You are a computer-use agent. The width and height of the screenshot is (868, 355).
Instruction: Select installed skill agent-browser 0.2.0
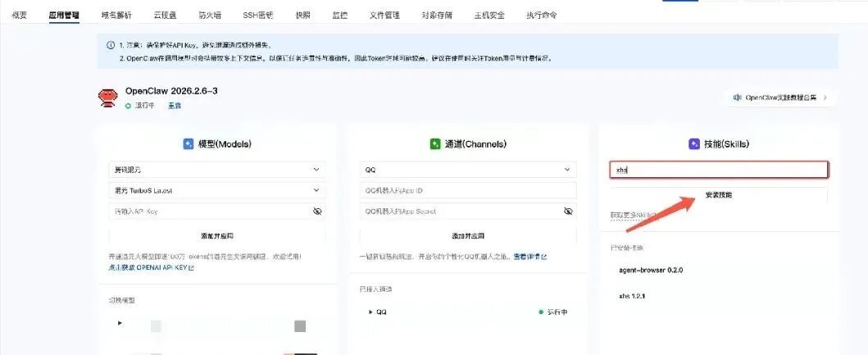651,271
